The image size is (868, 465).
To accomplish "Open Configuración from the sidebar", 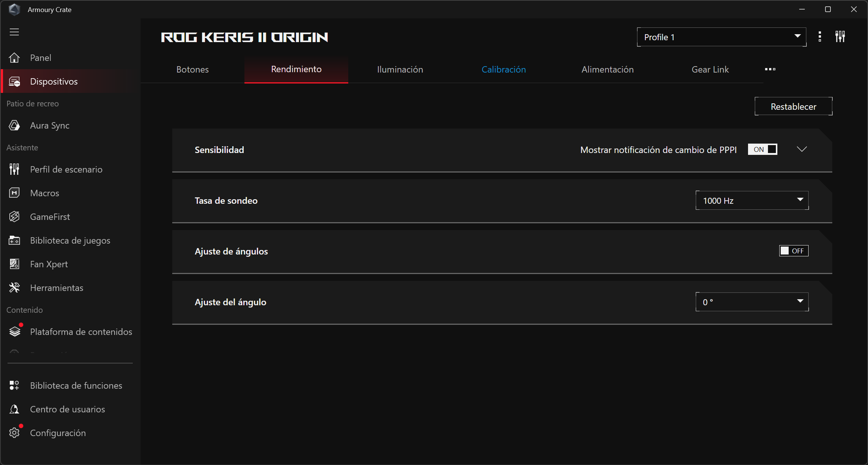I will 71,433.
